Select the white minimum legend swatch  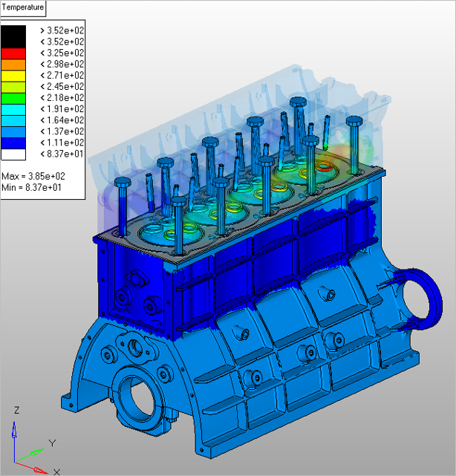click(13, 154)
